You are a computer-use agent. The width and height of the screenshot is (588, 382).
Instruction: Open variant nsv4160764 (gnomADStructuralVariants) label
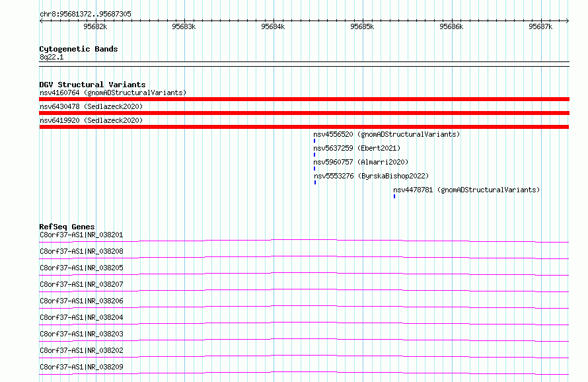coord(113,93)
